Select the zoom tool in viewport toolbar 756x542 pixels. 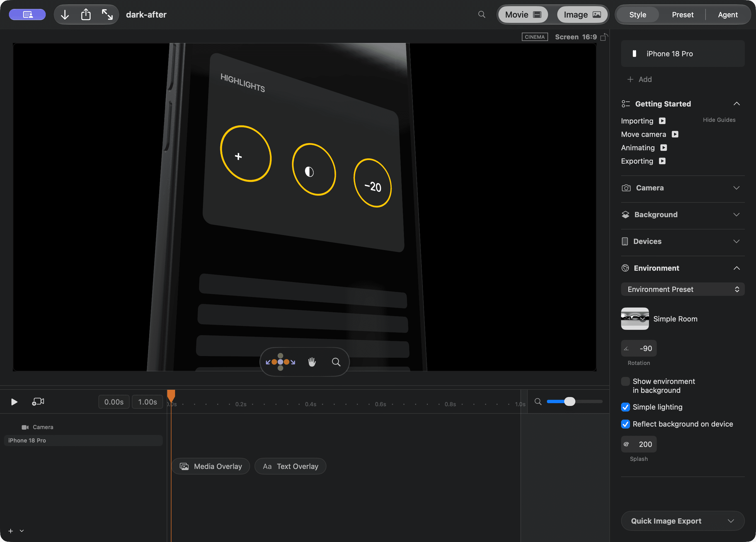click(336, 362)
